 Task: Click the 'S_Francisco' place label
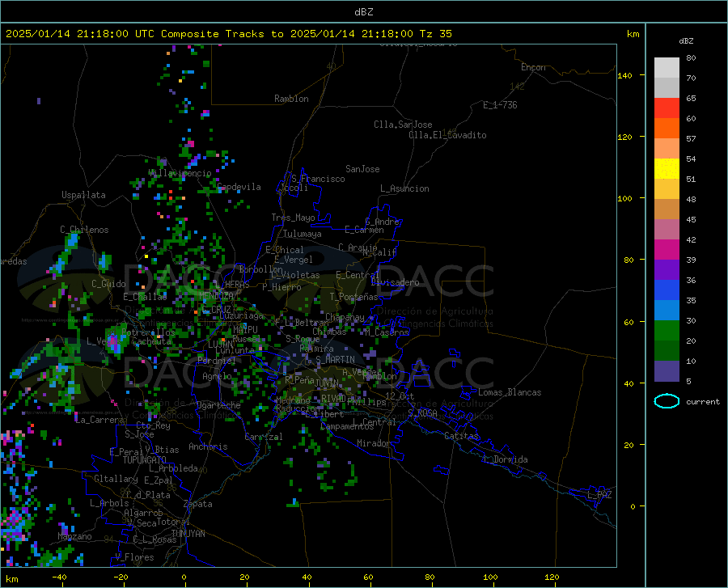click(318, 179)
